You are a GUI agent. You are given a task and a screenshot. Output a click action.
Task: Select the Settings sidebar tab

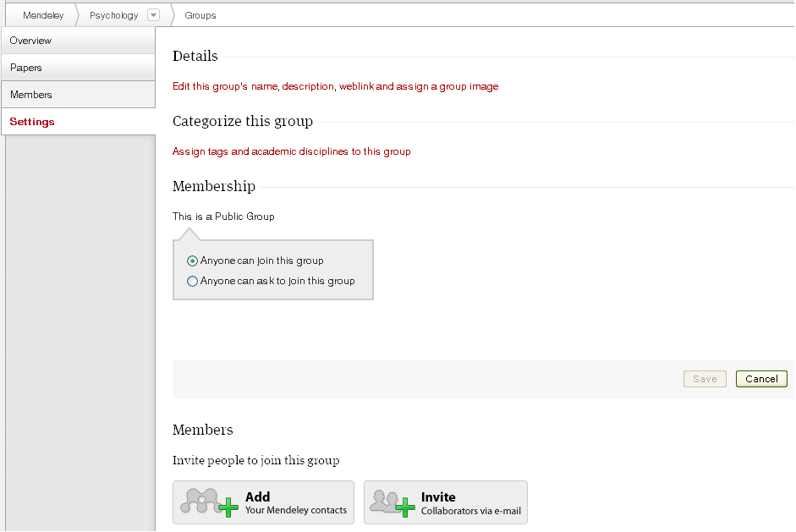(78, 122)
